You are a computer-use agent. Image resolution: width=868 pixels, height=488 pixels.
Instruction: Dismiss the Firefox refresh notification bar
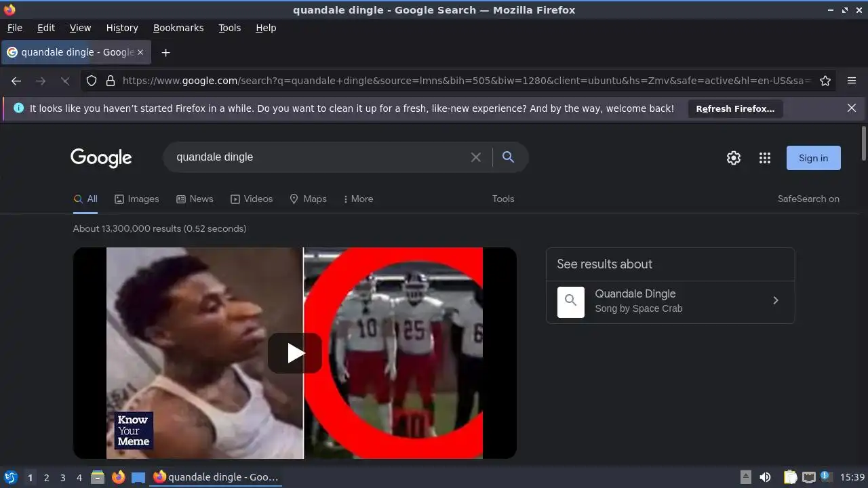pos(852,108)
